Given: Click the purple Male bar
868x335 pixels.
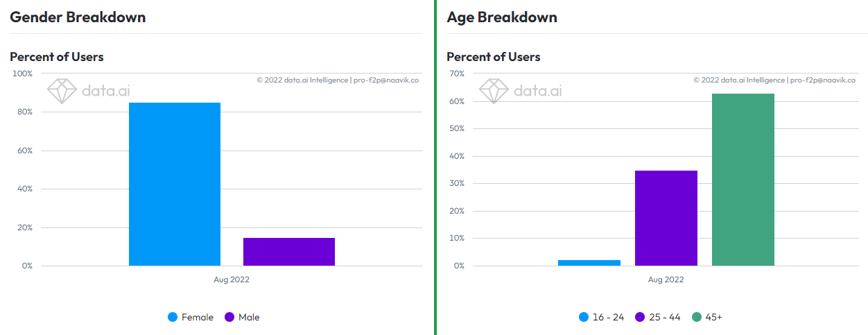Looking at the screenshot, I should [289, 252].
